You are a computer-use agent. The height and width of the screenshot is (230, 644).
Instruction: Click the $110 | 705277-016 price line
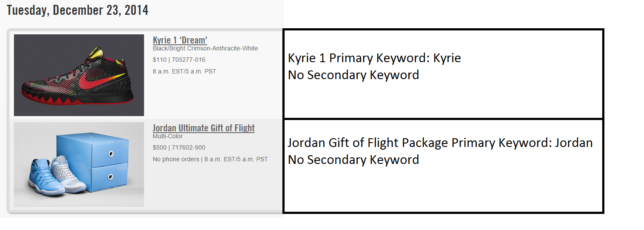(179, 60)
